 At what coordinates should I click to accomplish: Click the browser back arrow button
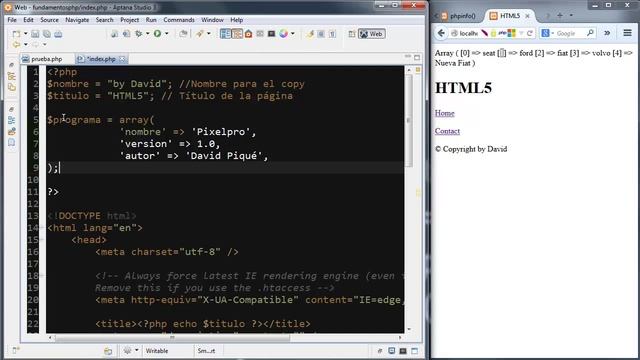(x=441, y=33)
